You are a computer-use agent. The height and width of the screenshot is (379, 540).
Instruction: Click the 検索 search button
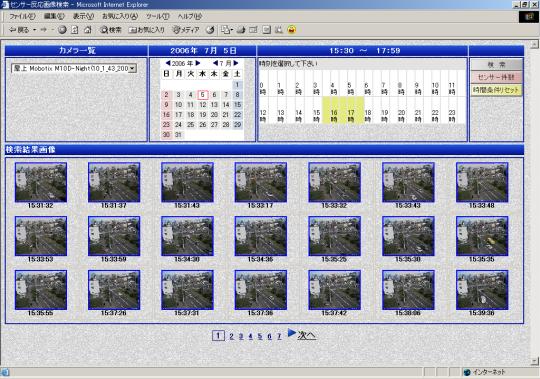click(x=496, y=65)
